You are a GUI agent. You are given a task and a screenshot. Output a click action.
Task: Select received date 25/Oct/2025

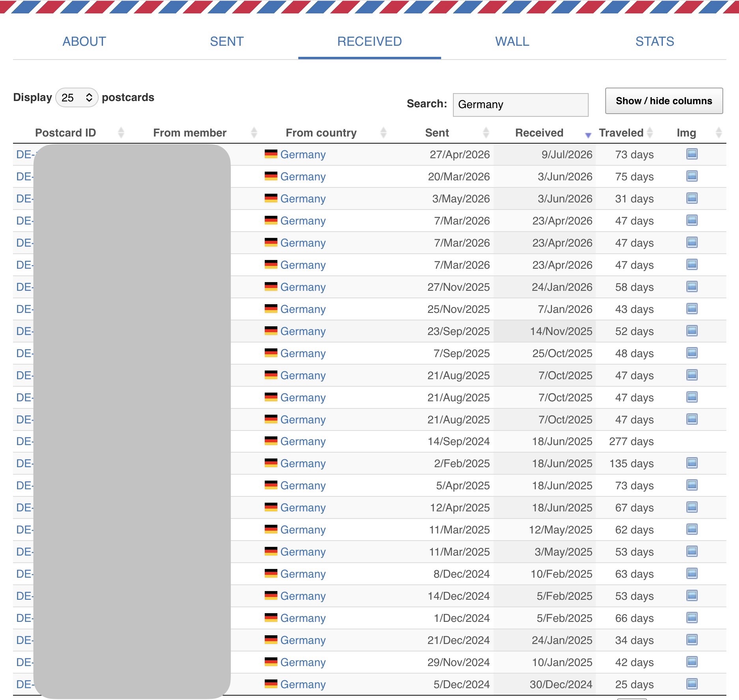tap(562, 353)
